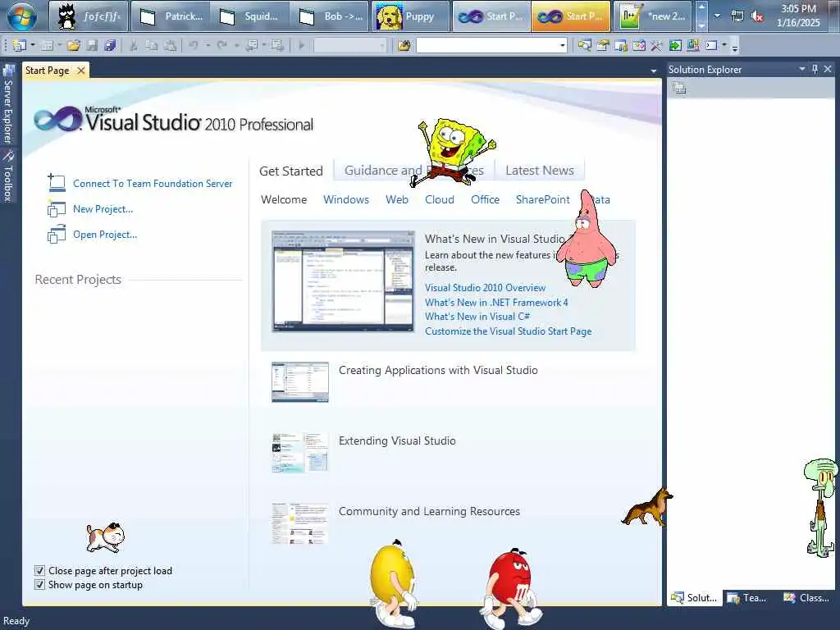Screen dimensions: 840x630
Task: Click the green arrow Start Page toolbar icon
Action: (x=676, y=46)
